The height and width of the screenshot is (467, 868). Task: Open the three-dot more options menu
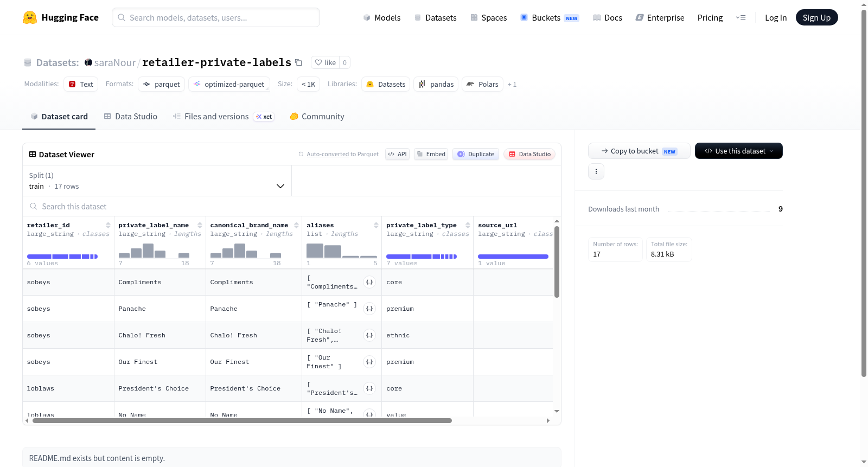596,171
